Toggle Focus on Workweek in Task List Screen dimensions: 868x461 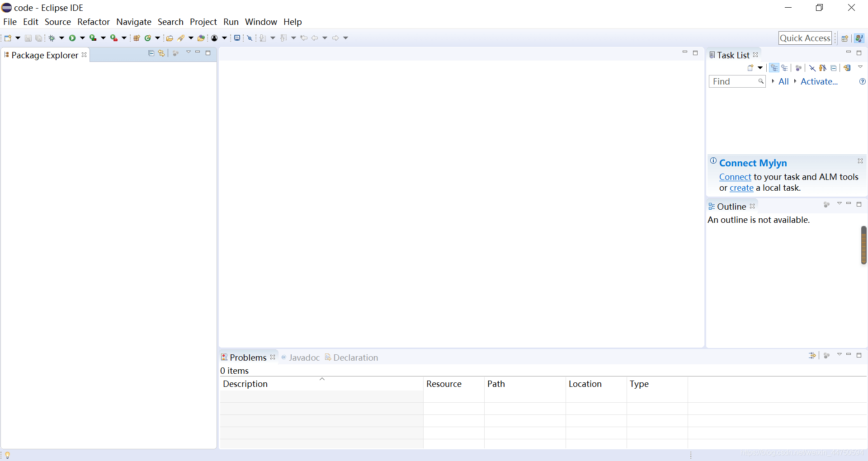coord(798,68)
